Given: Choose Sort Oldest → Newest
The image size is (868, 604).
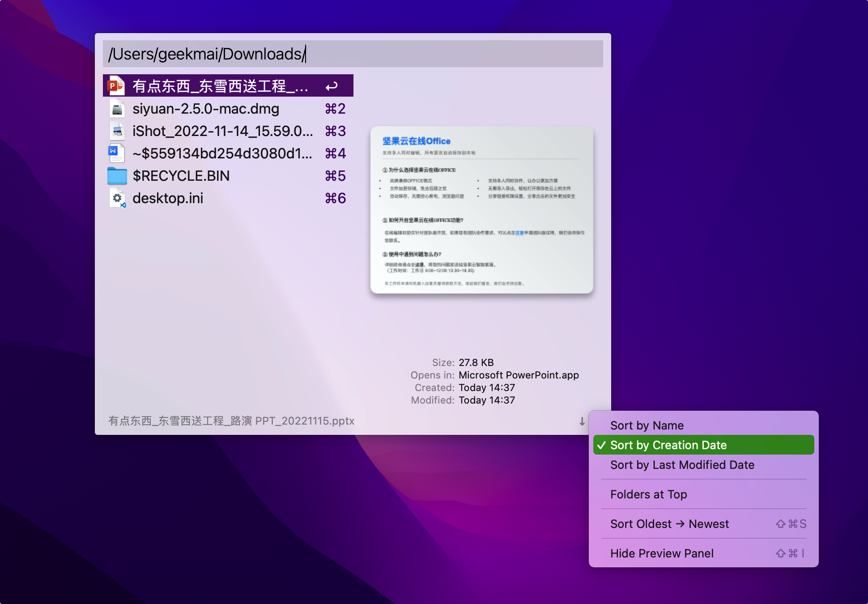Looking at the screenshot, I should [703, 524].
